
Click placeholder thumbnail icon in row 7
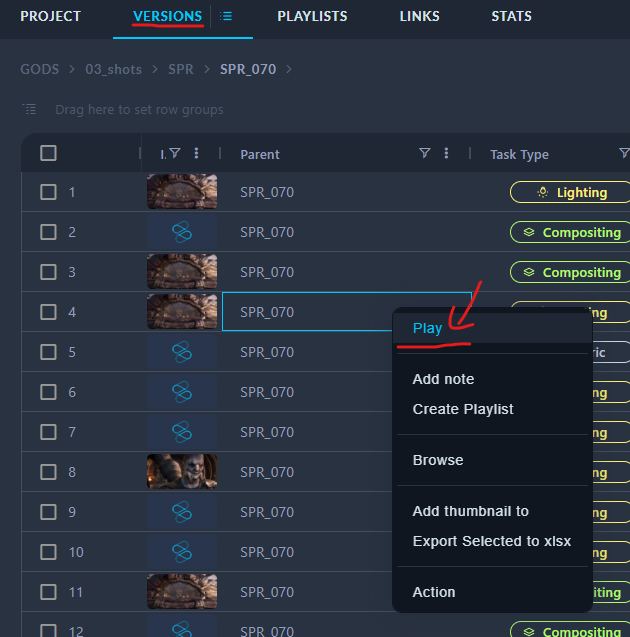tap(182, 432)
